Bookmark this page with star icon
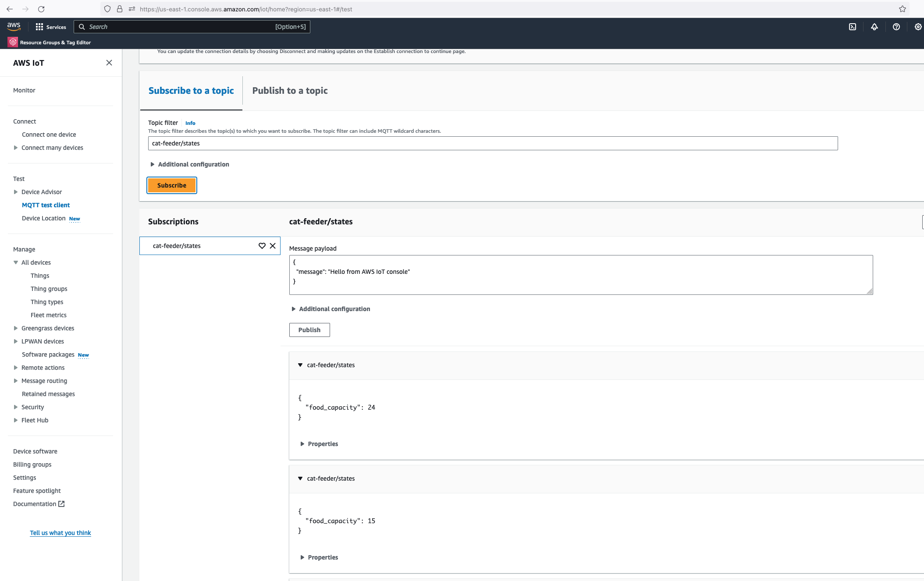Screen dimensions: 924x581 [x=902, y=9]
